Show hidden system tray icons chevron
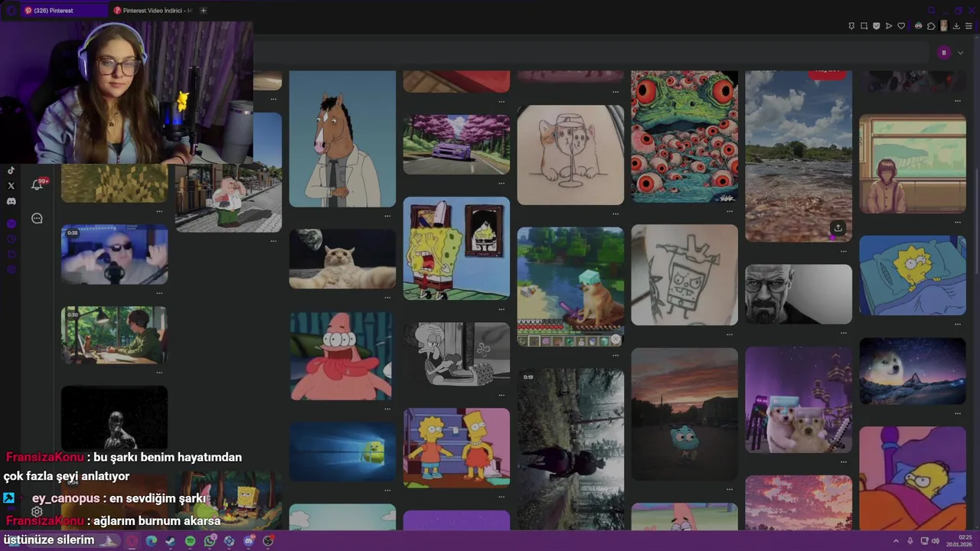This screenshot has width=980, height=551. (x=896, y=541)
